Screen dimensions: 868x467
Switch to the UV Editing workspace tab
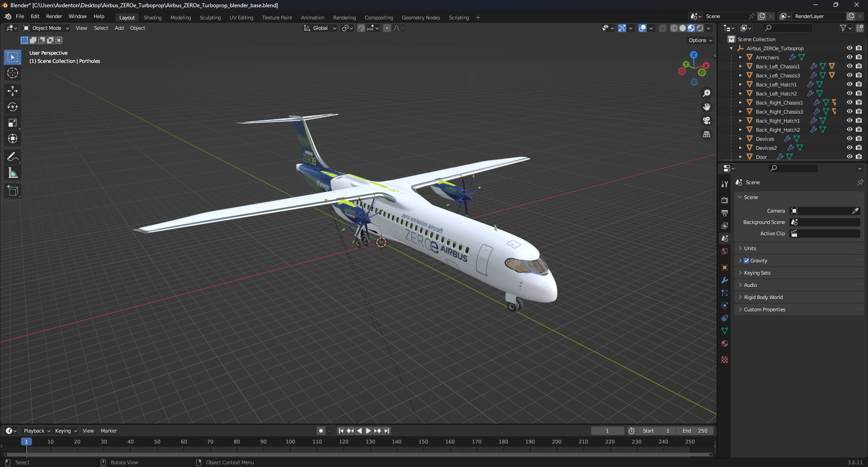click(x=241, y=18)
